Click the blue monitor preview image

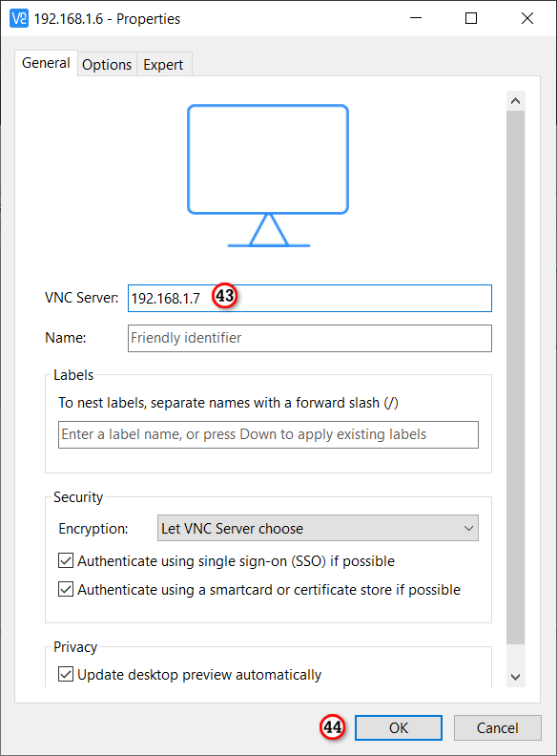268,176
